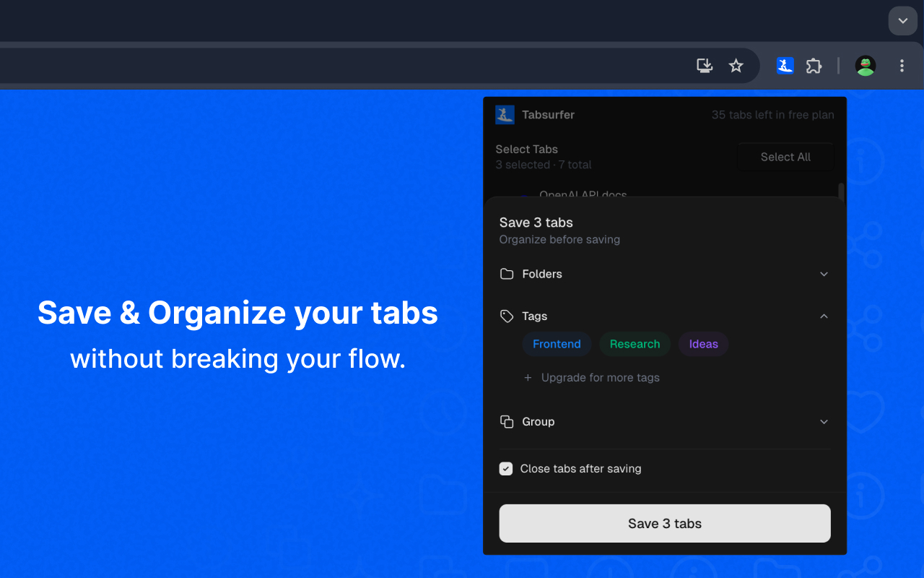This screenshot has height=578, width=924.
Task: Click the Tags label icon
Action: [x=507, y=316]
